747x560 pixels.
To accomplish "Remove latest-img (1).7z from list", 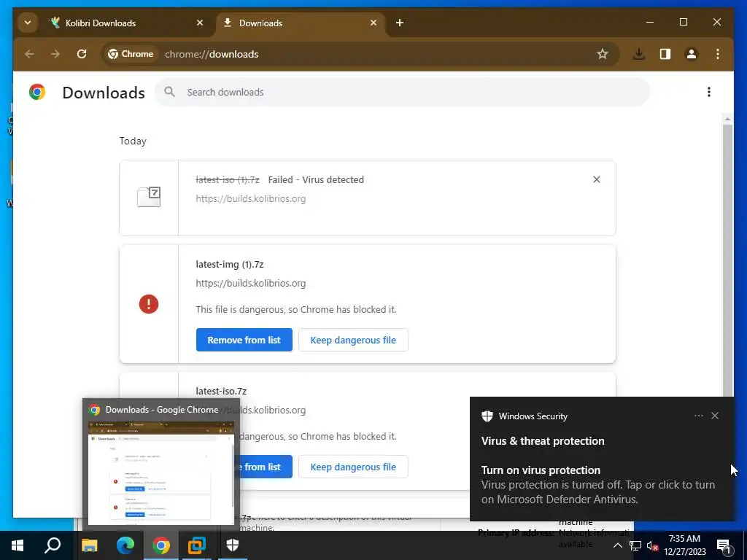I will tap(244, 340).
